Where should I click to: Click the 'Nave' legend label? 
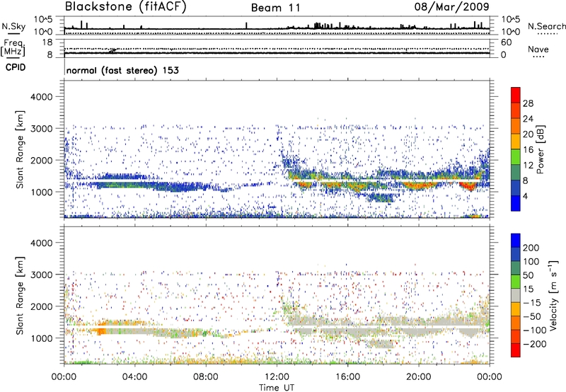[x=538, y=49]
